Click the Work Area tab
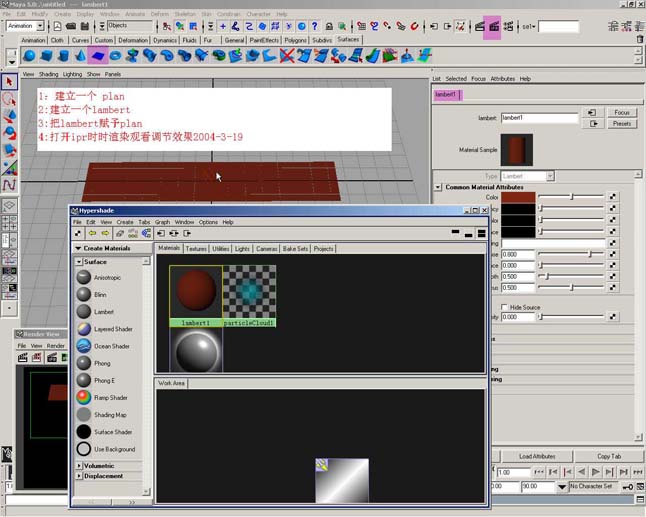646x517 pixels. [x=171, y=383]
